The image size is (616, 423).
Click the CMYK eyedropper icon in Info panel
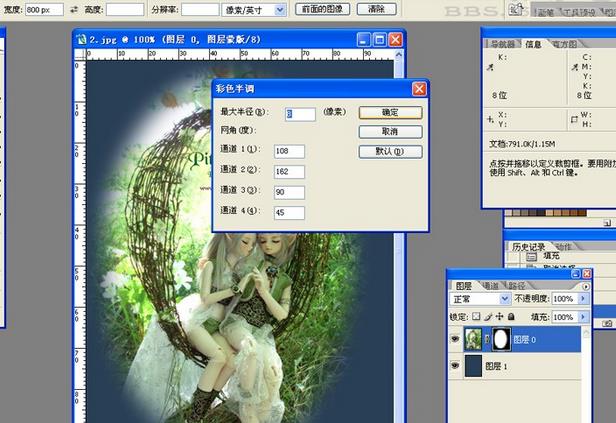575,67
